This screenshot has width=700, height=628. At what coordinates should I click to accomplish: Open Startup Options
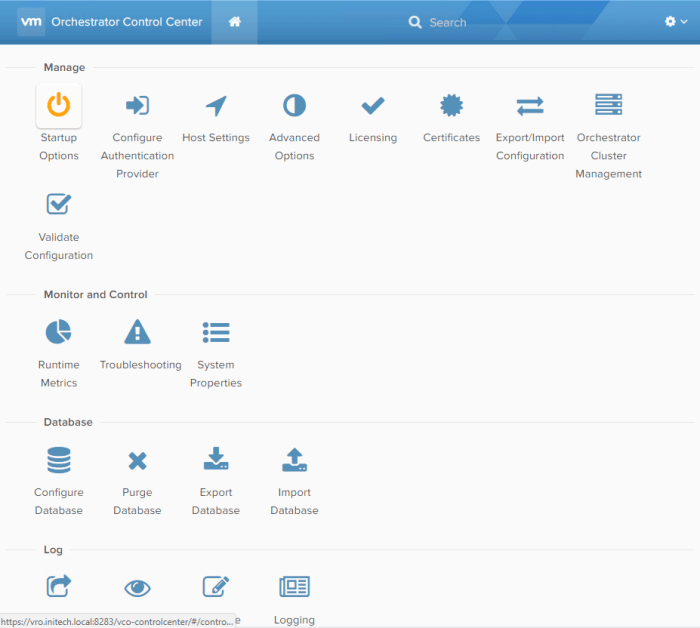(59, 106)
